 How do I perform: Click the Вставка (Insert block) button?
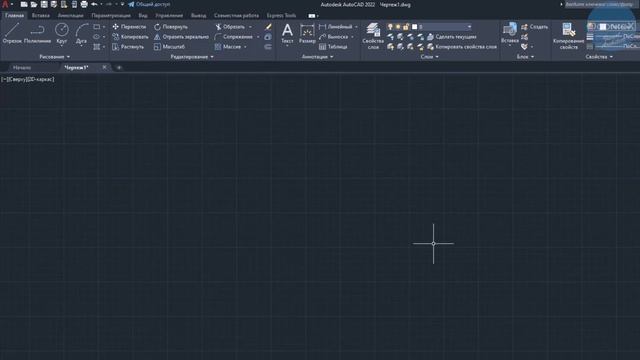(x=510, y=33)
